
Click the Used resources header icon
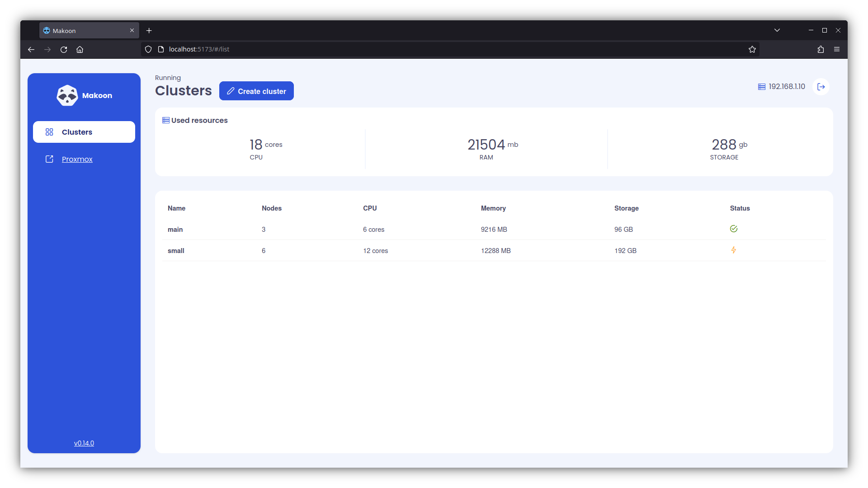[x=166, y=120]
